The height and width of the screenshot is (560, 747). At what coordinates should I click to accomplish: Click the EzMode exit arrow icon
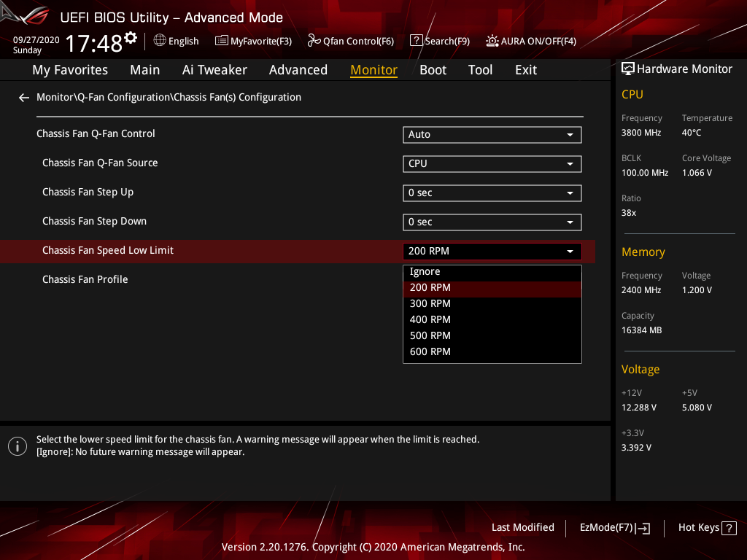[x=643, y=528]
